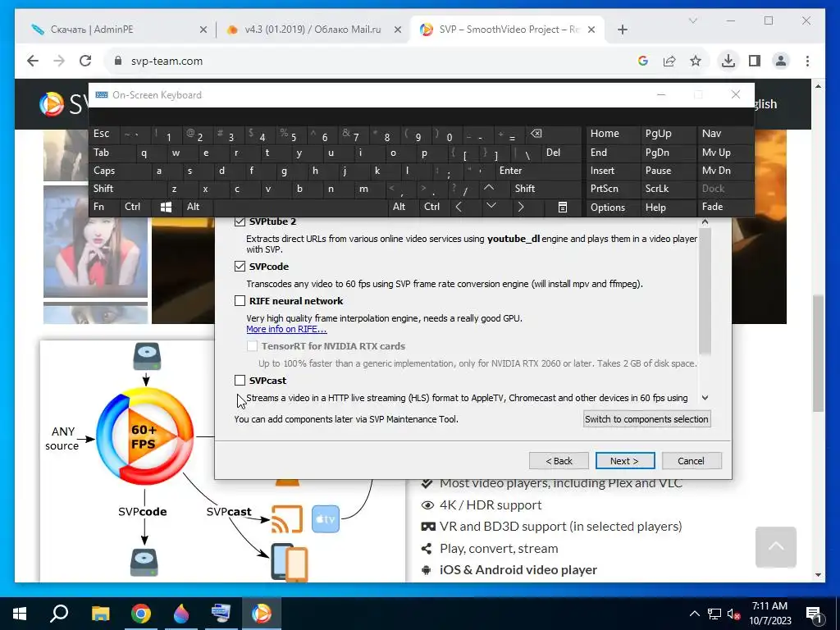Open Chrome downloads icon
This screenshot has height=630, width=840.
point(728,61)
